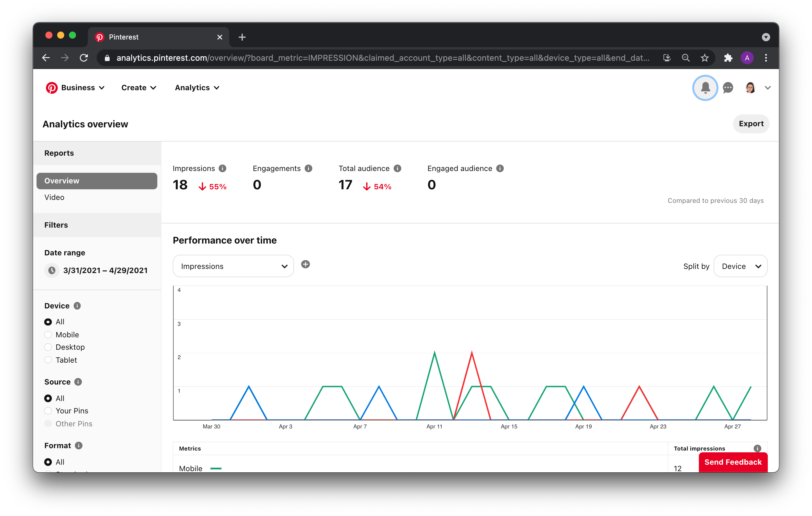This screenshot has width=812, height=516.
Task: Go back with the browser back arrow
Action: point(46,58)
